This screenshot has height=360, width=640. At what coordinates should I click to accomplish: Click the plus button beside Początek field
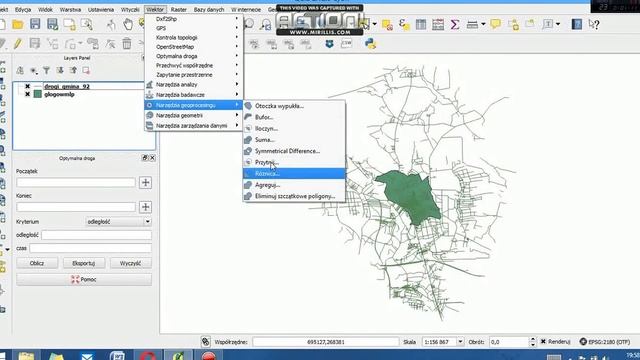coord(145,182)
